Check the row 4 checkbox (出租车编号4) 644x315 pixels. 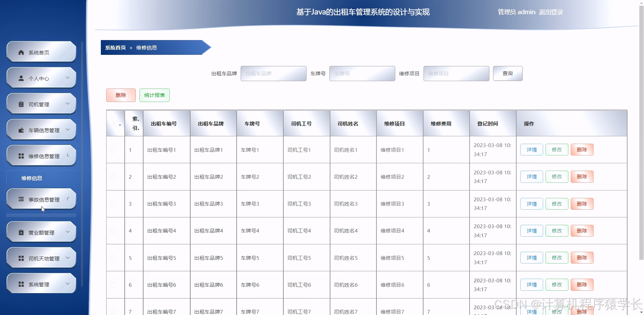tap(113, 231)
